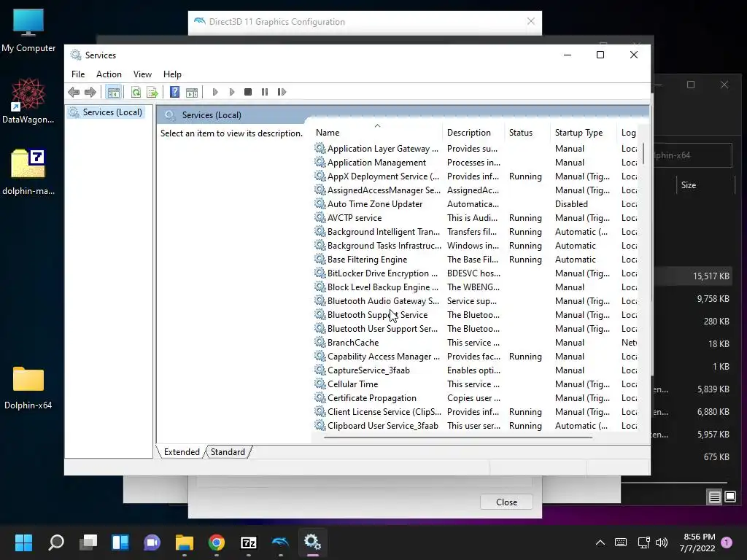
Task: Select Certificate Propagation service
Action: tap(475, 397)
